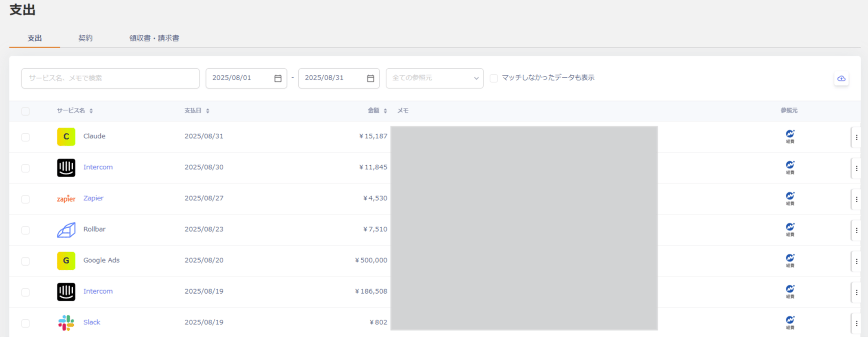
Task: Click the amount ¥802
Action: pyautogui.click(x=378, y=322)
